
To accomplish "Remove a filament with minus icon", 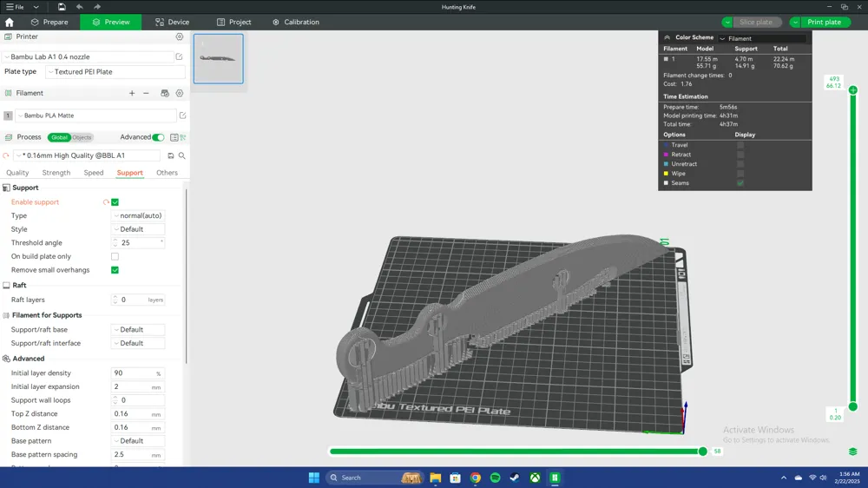I will click(146, 93).
